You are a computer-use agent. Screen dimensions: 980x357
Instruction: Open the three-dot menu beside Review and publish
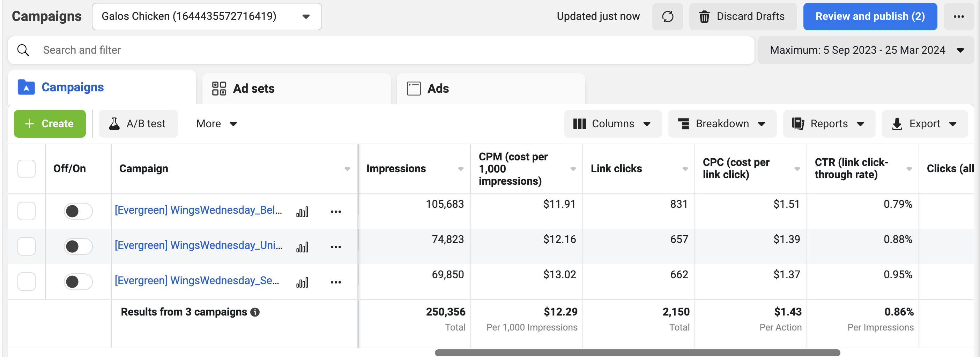click(x=958, y=16)
